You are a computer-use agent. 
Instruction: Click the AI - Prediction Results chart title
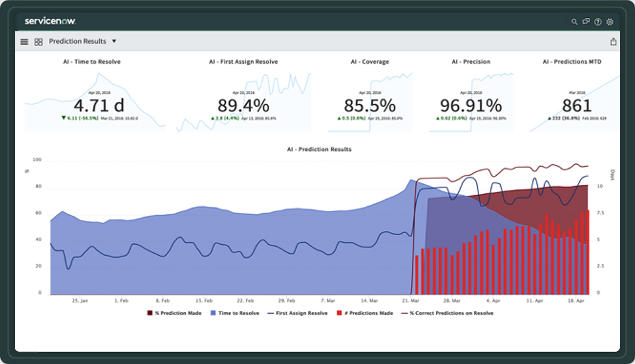pyautogui.click(x=319, y=149)
